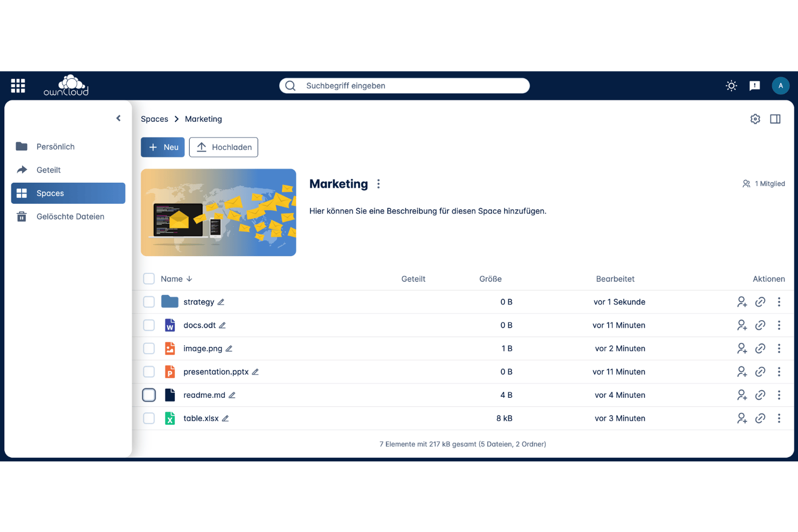
Task: Click the Neu button
Action: click(163, 147)
